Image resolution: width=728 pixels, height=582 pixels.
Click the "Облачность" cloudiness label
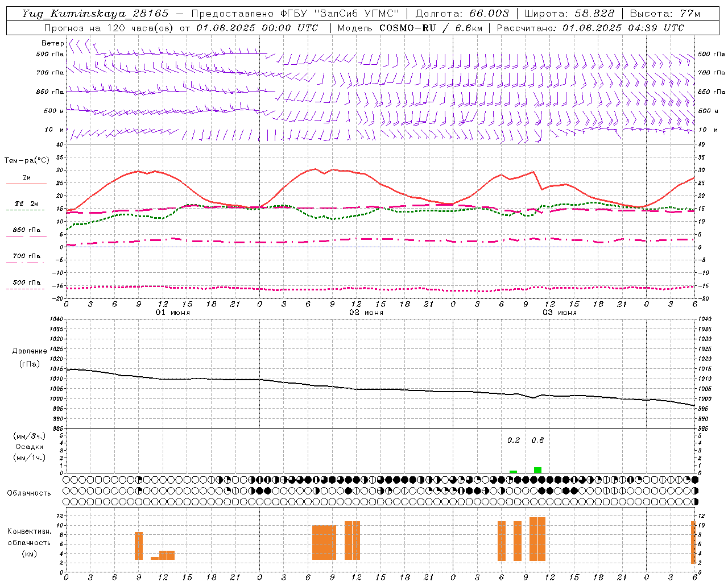[x=29, y=493]
